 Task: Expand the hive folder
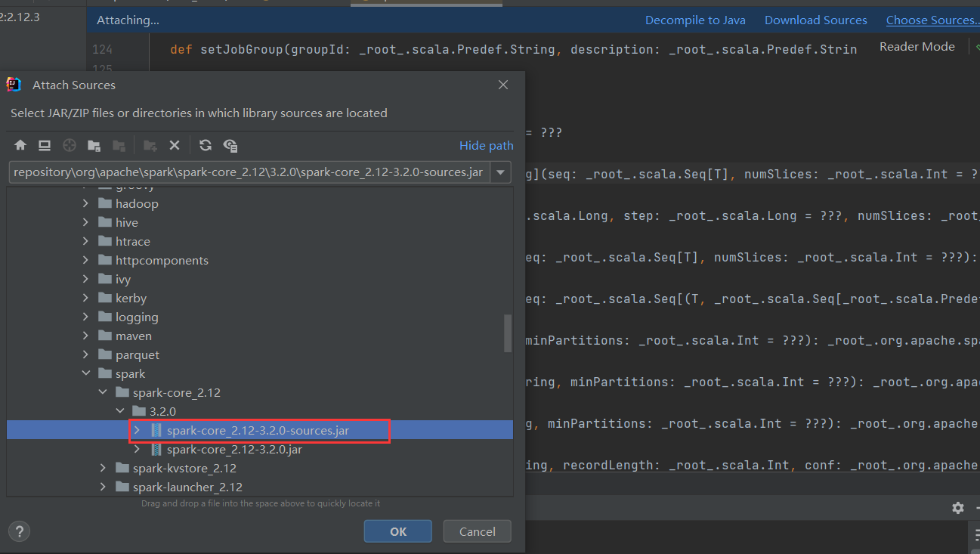click(85, 222)
